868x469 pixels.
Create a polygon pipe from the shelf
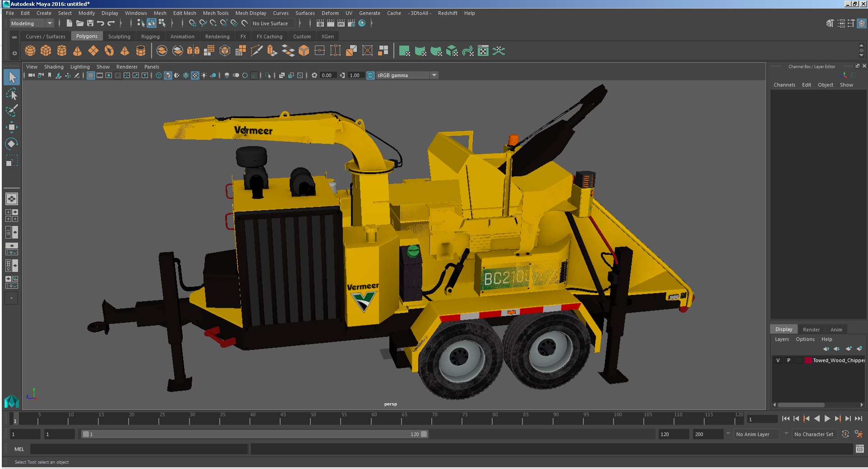pos(141,51)
